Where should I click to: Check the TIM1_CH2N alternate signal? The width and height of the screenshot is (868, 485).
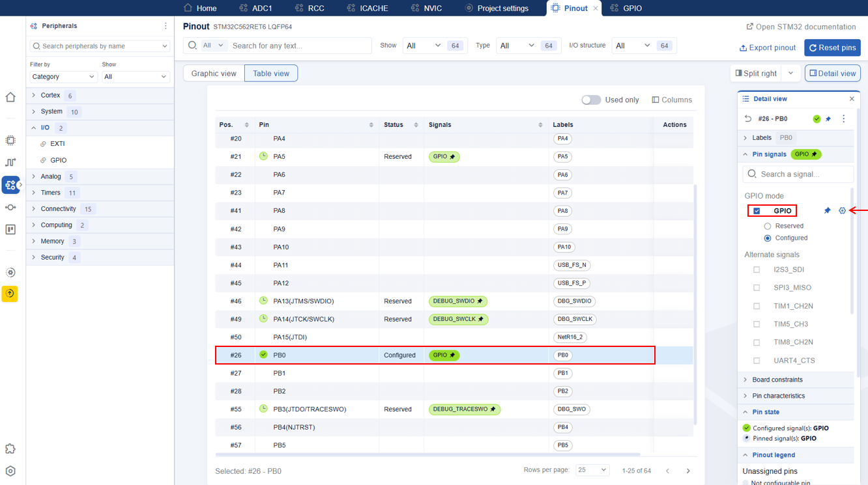(757, 306)
